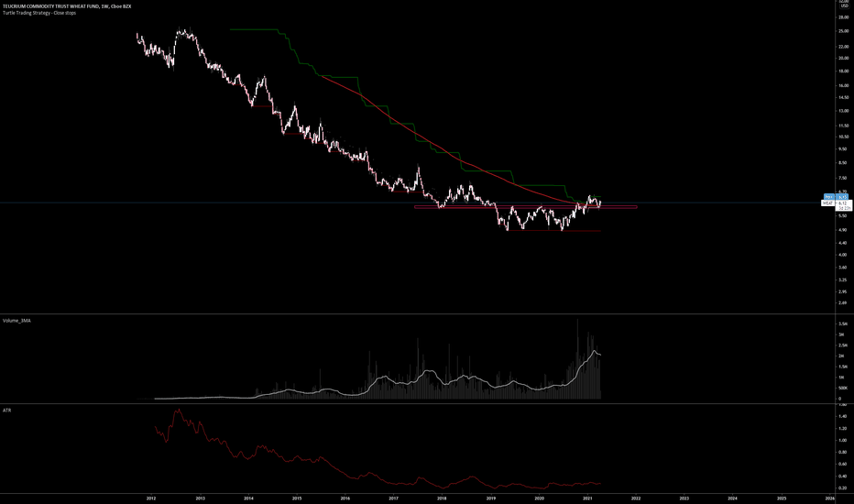The width and height of the screenshot is (854, 504).
Task: Click the WHEAT symbol price tag
Action: pyautogui.click(x=827, y=203)
